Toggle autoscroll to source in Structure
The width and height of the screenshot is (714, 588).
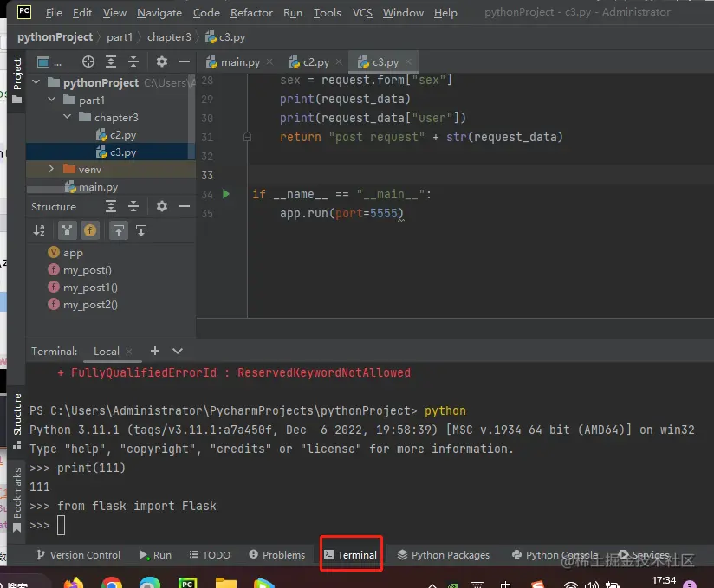[119, 230]
